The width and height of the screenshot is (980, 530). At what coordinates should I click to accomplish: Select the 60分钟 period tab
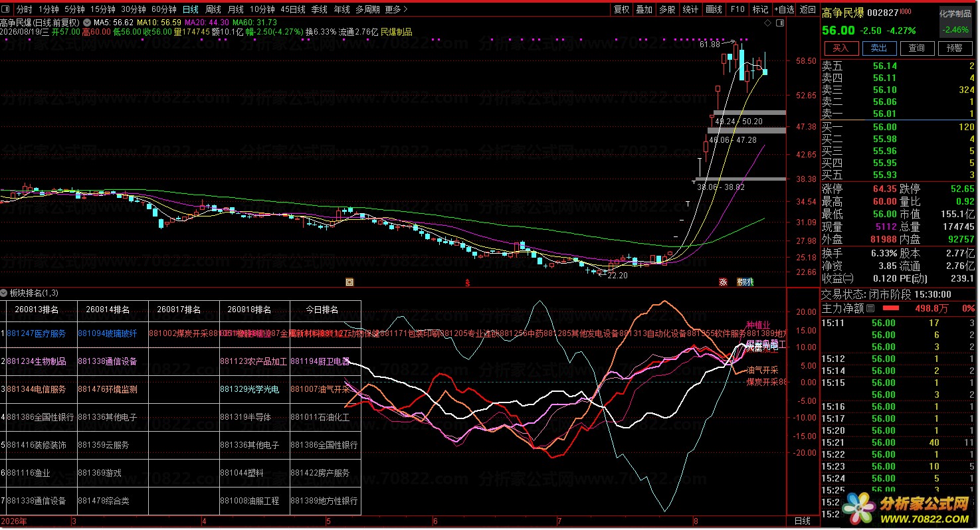point(164,9)
